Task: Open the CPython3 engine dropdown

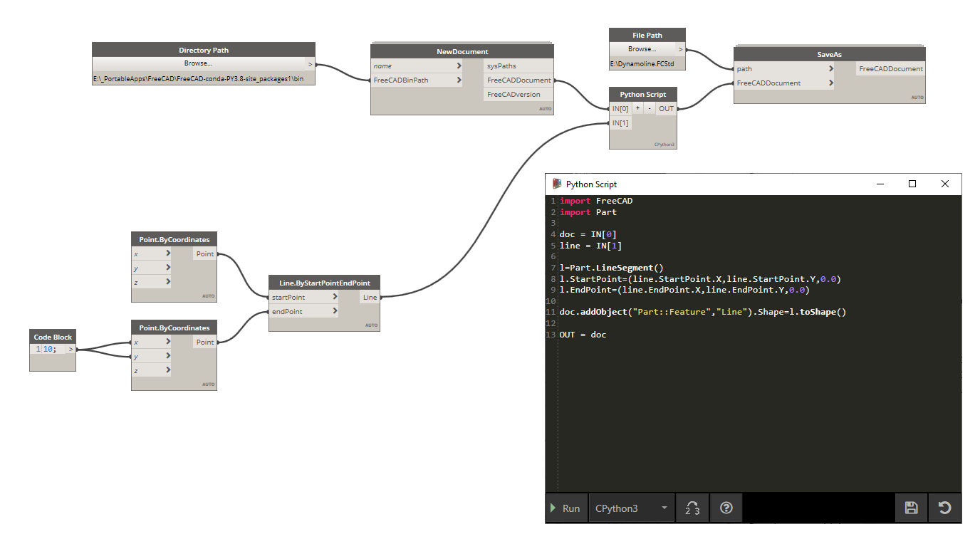Action: click(x=631, y=508)
